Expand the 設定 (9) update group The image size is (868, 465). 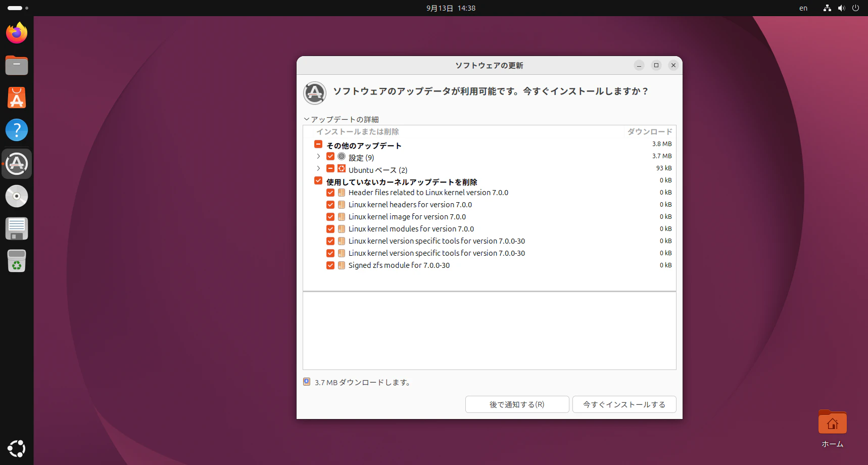click(x=318, y=156)
